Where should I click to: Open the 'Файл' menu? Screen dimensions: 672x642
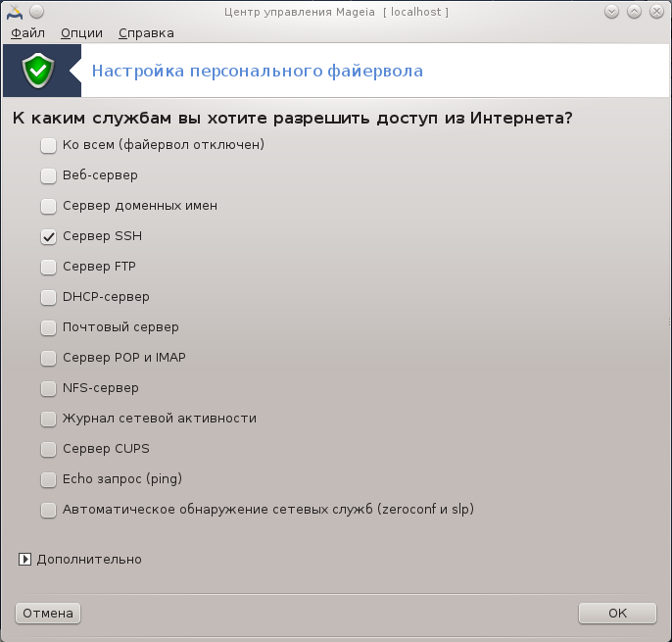[27, 33]
